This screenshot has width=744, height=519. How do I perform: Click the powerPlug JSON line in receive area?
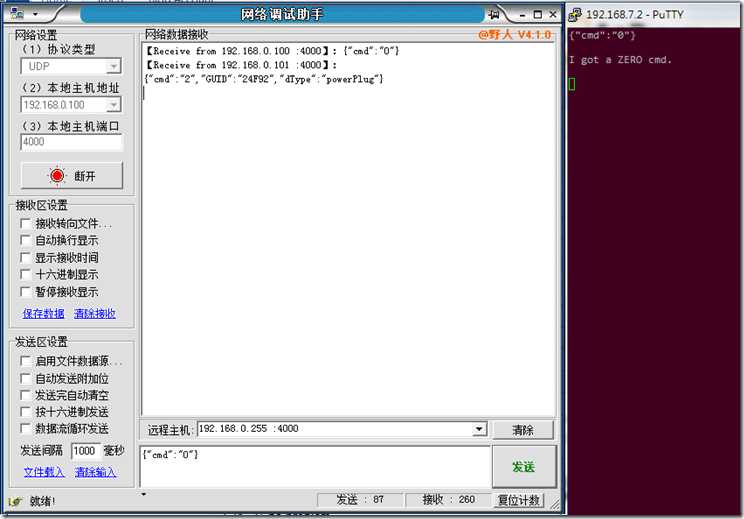pos(263,79)
